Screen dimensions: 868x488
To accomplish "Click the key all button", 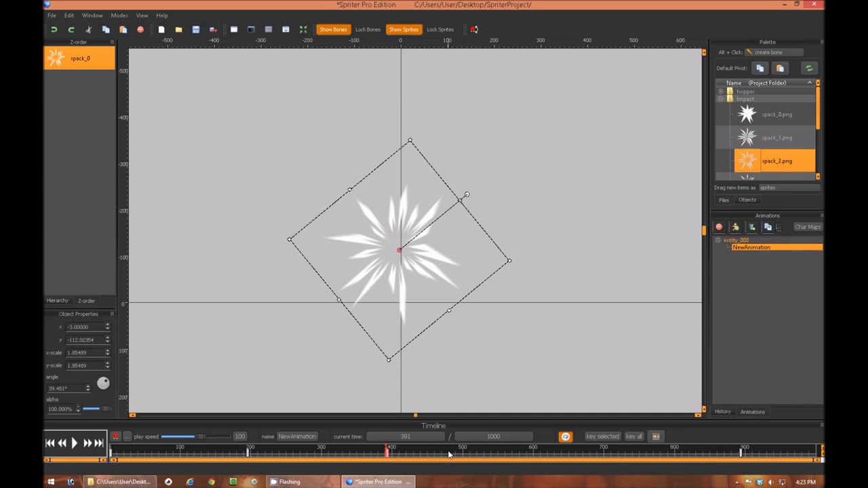I will click(x=634, y=436).
